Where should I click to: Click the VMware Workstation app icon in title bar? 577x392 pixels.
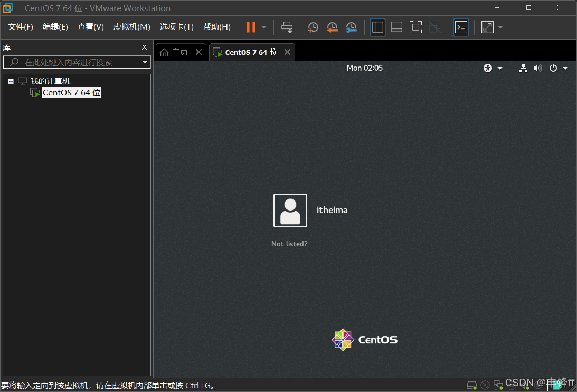pyautogui.click(x=8, y=8)
